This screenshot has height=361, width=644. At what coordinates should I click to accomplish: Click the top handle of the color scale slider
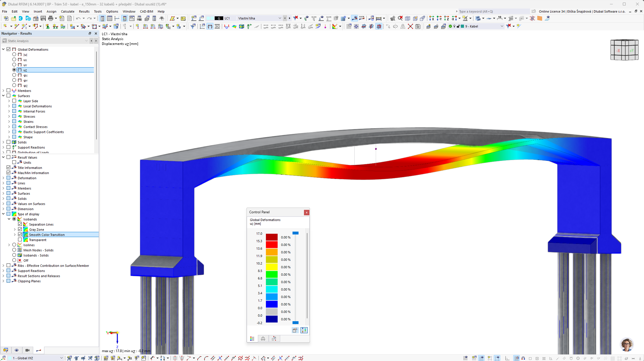pos(295,233)
